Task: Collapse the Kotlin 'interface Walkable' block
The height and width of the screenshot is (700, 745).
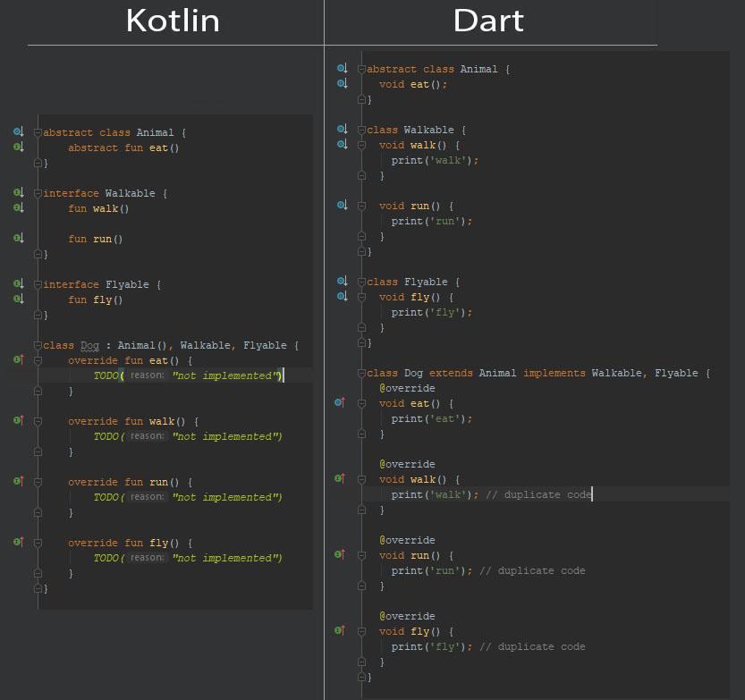Action: click(x=38, y=193)
